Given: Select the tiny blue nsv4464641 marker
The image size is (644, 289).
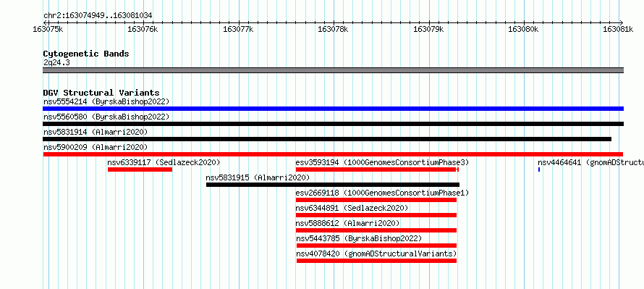Looking at the screenshot, I should [539, 169].
